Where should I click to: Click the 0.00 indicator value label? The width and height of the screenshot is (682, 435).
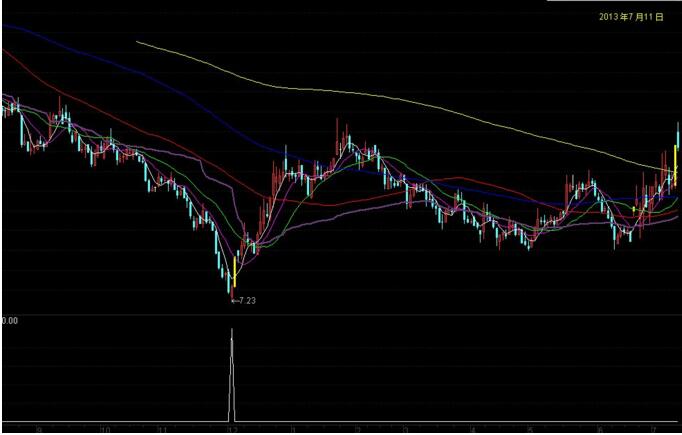[x=10, y=321]
